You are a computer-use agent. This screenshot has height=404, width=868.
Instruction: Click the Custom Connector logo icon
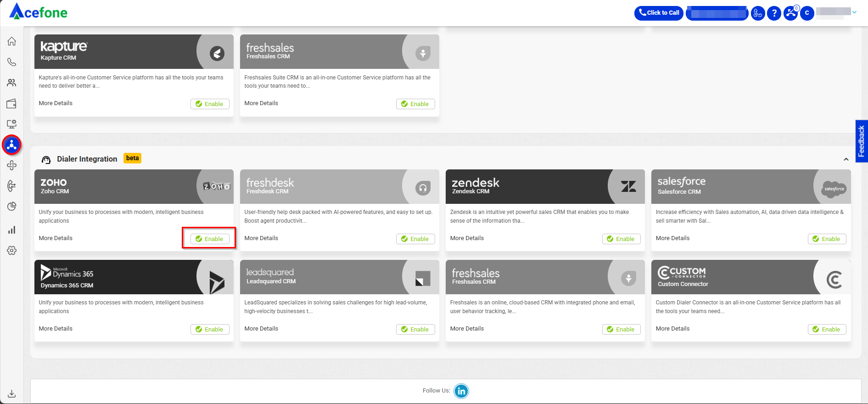pyautogui.click(x=834, y=280)
